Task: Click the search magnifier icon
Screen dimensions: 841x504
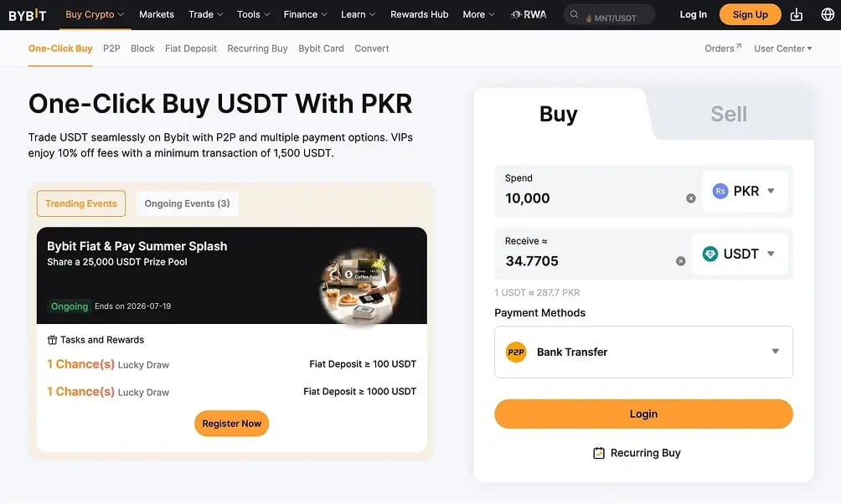Action: 574,14
